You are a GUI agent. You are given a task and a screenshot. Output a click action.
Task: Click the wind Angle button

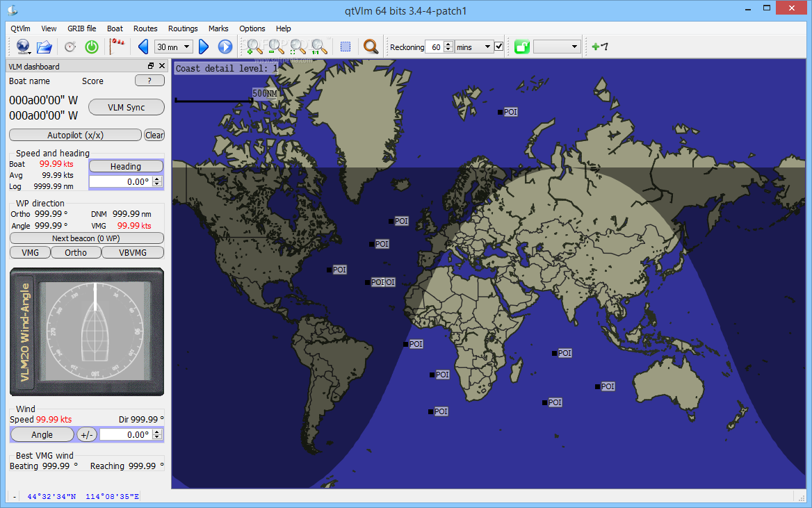coord(42,434)
